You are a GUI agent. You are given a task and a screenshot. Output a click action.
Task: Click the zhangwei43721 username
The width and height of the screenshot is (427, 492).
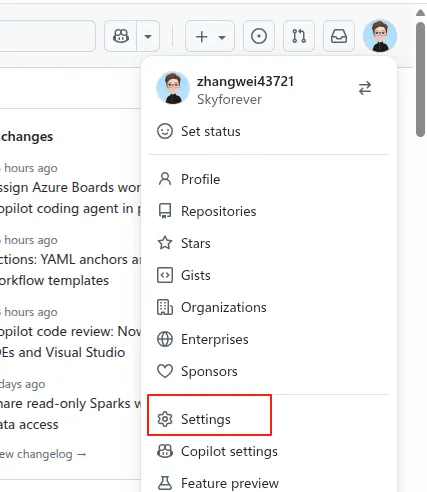[245, 81]
